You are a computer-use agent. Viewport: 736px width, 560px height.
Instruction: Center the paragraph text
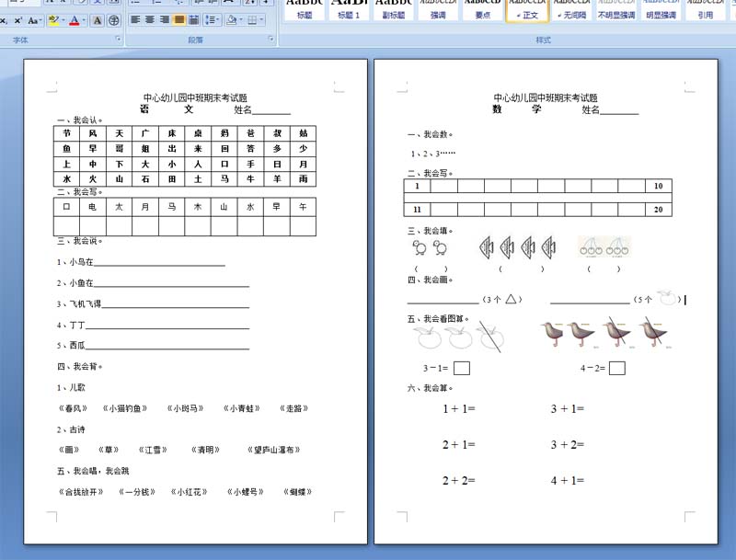pyautogui.click(x=150, y=19)
